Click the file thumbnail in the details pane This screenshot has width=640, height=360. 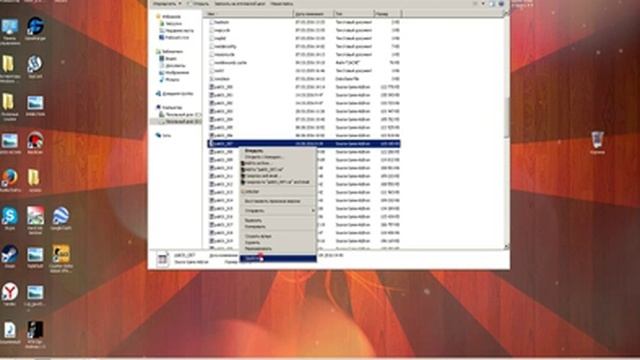[162, 259]
